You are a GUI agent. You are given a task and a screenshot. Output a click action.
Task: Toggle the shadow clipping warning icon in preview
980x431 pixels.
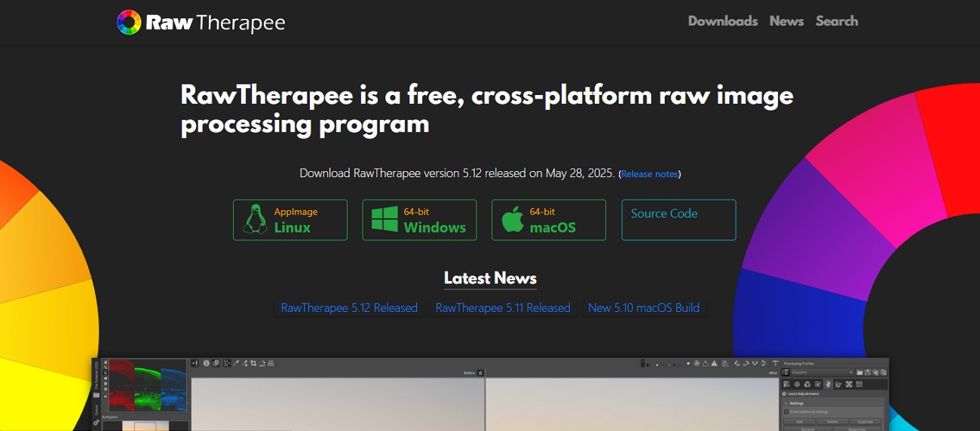click(x=706, y=363)
